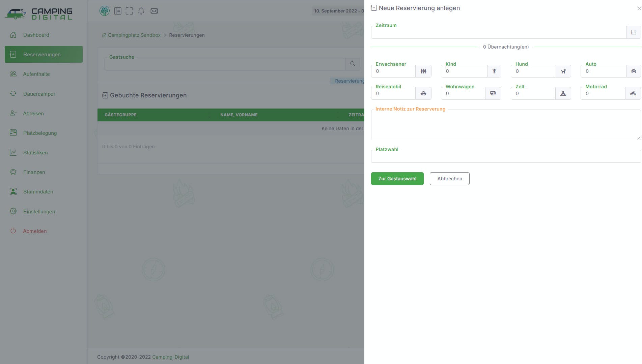The width and height of the screenshot is (642, 364).
Task: Click the Zelt count field
Action: [533, 93]
